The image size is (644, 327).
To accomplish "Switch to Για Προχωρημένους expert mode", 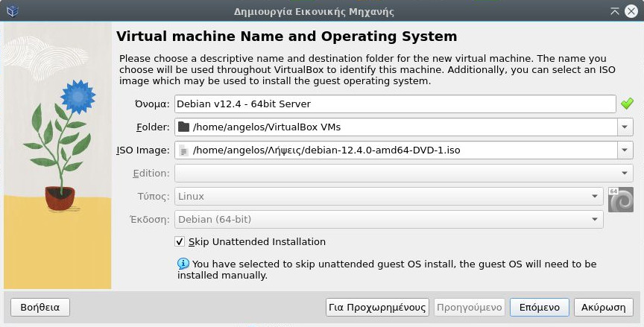I will click(x=377, y=307).
